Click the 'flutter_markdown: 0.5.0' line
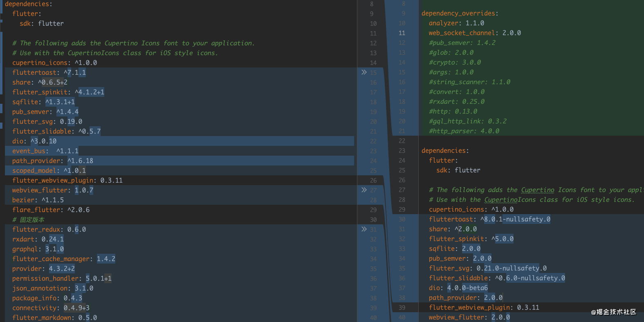644x322 pixels. (x=54, y=318)
